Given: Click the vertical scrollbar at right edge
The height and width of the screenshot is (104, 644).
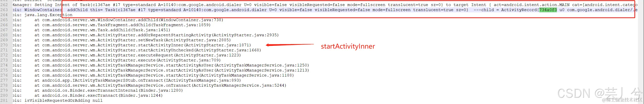Looking at the screenshot, I should point(641,52).
